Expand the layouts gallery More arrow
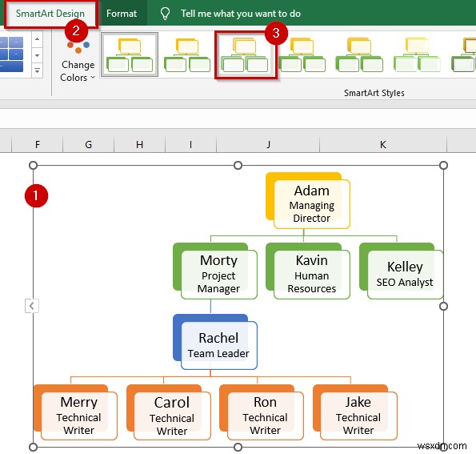 (x=37, y=70)
